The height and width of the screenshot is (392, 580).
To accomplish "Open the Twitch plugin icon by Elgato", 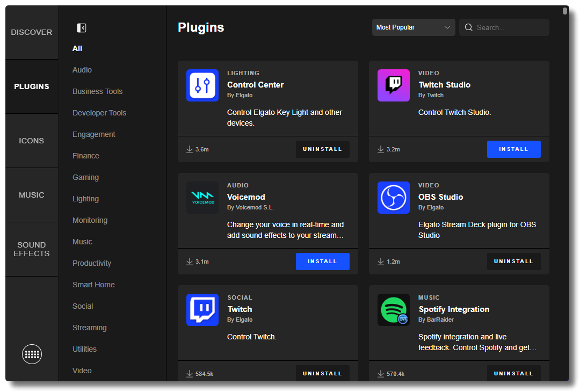I will click(202, 309).
